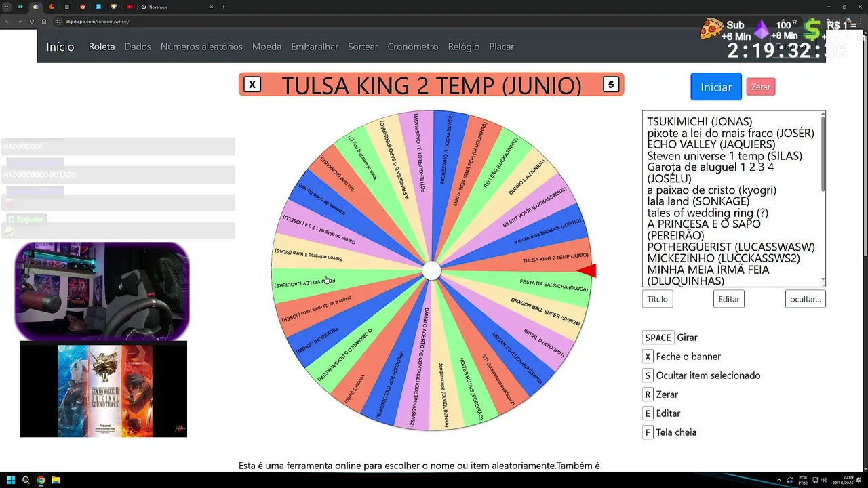The height and width of the screenshot is (488, 868).
Task: Click the item list scrollbar
Action: pos(823,156)
